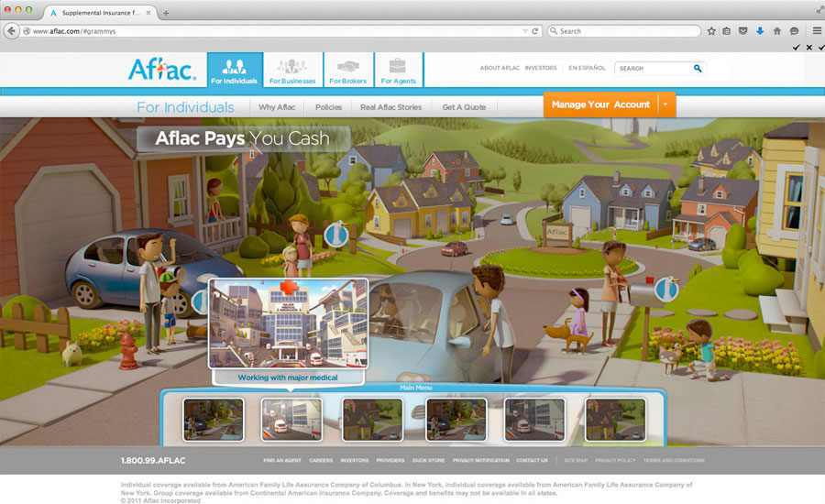Go to browser home page

(777, 31)
